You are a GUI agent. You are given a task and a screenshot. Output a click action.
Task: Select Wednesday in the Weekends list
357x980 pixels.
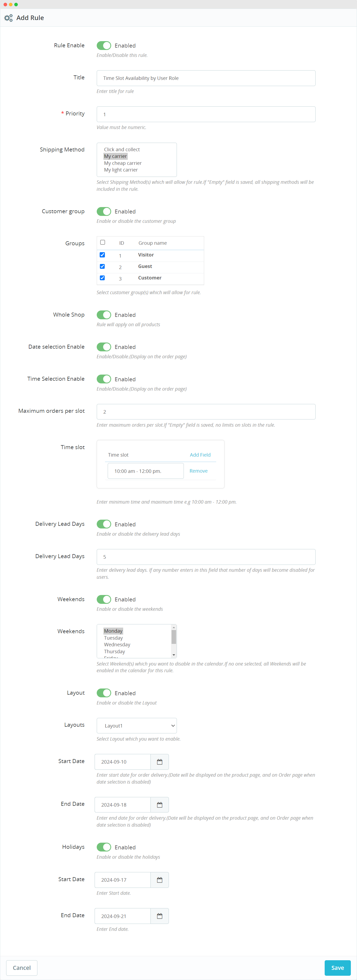(117, 644)
